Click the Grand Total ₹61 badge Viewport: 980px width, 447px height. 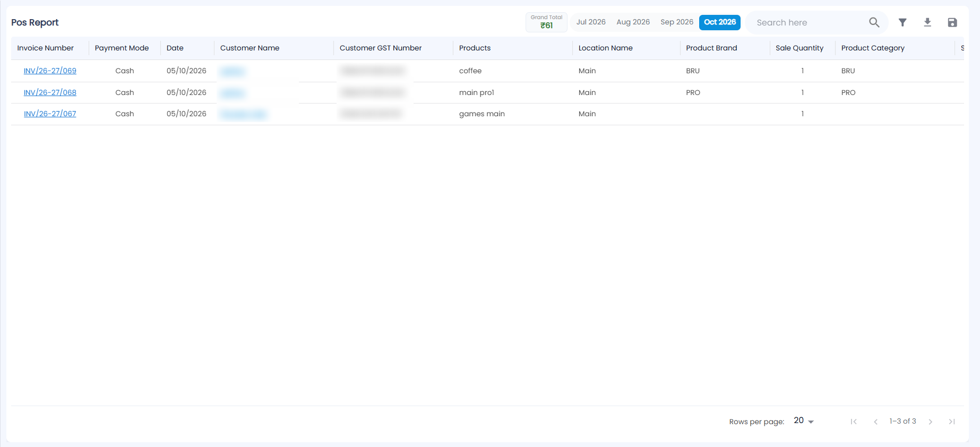[x=546, y=22]
